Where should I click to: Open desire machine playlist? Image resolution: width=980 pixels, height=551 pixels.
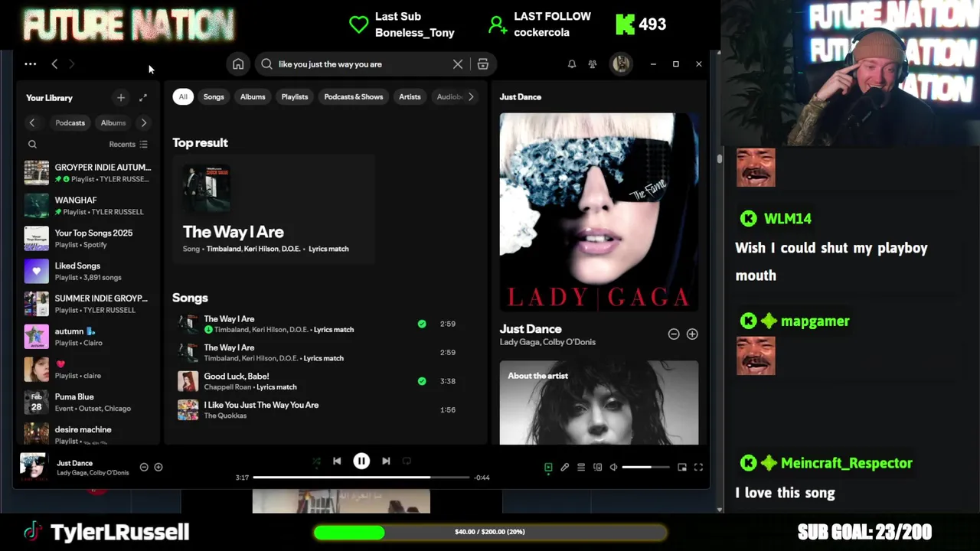pyautogui.click(x=89, y=433)
